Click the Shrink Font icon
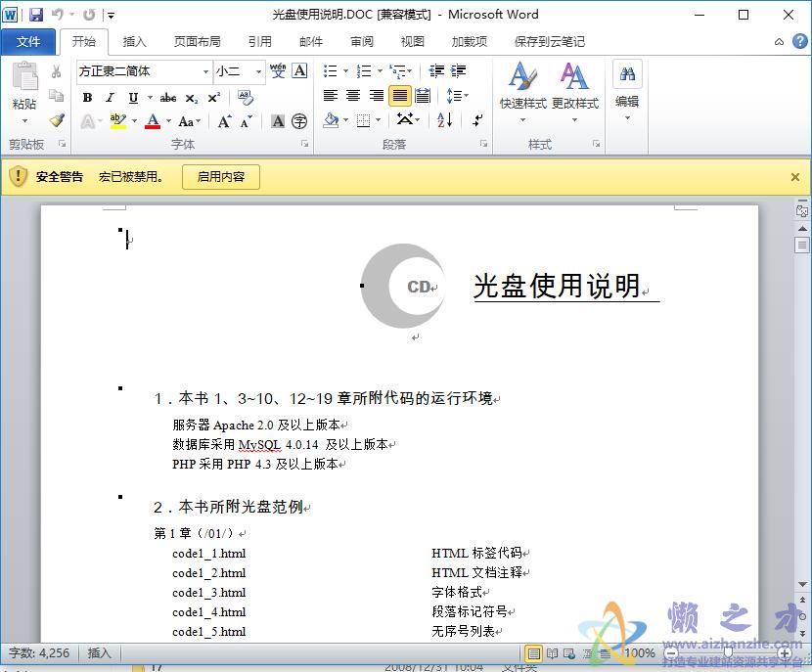Image resolution: width=812 pixels, height=672 pixels. (x=246, y=121)
